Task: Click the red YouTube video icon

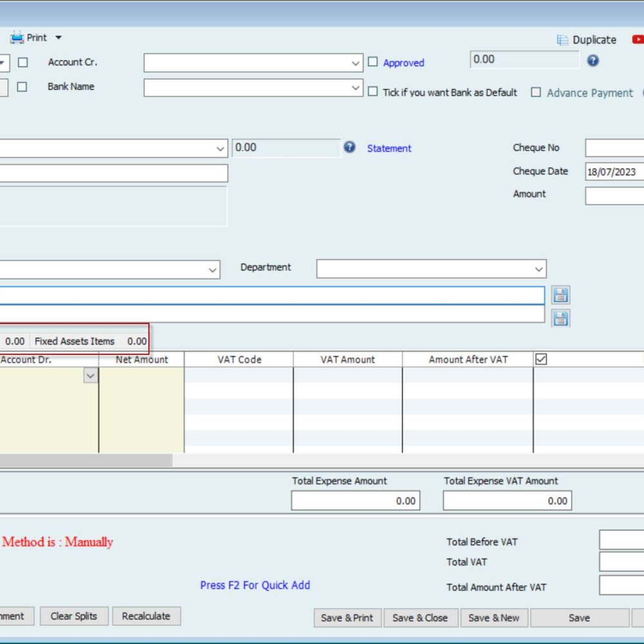Action: pos(638,39)
